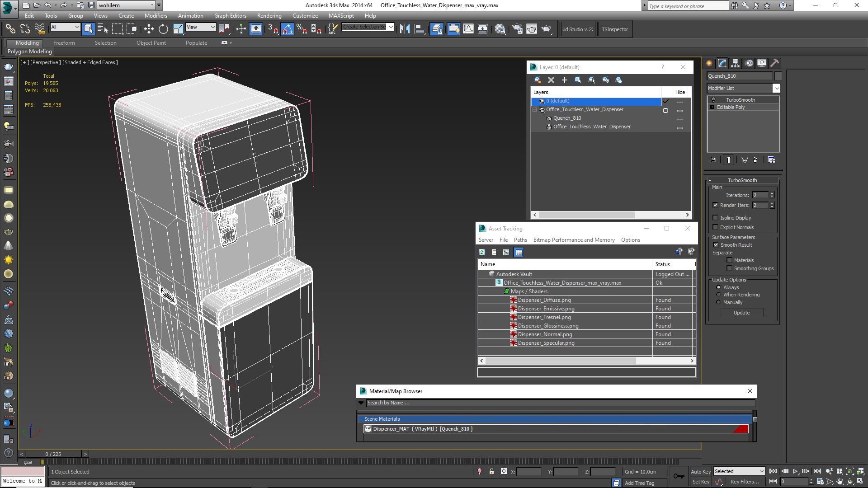This screenshot has height=488, width=868.
Task: Add selected objects to layer (plus icon)
Action: tap(564, 80)
